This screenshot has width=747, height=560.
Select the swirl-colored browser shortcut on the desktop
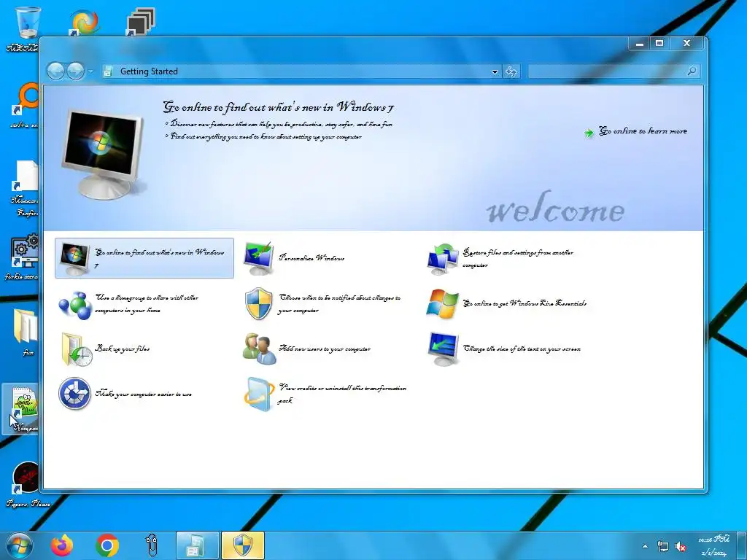84,22
